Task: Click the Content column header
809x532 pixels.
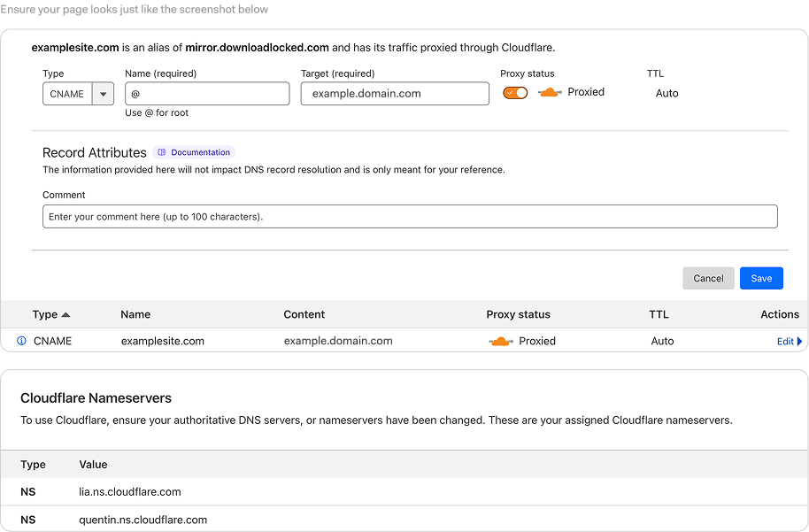Action: click(304, 314)
